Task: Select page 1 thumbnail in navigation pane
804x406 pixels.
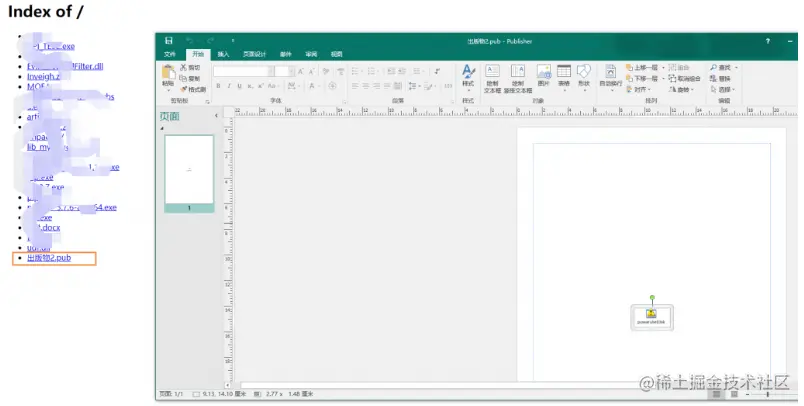Action: [x=189, y=173]
